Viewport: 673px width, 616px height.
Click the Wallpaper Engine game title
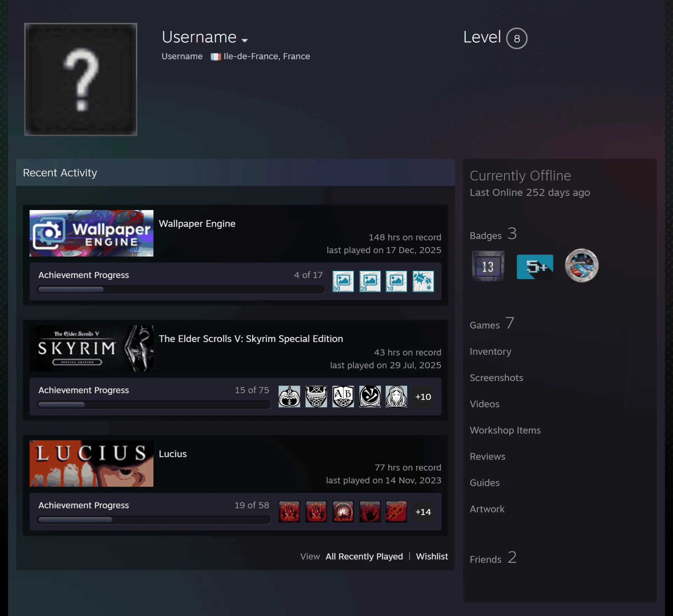pyautogui.click(x=197, y=223)
